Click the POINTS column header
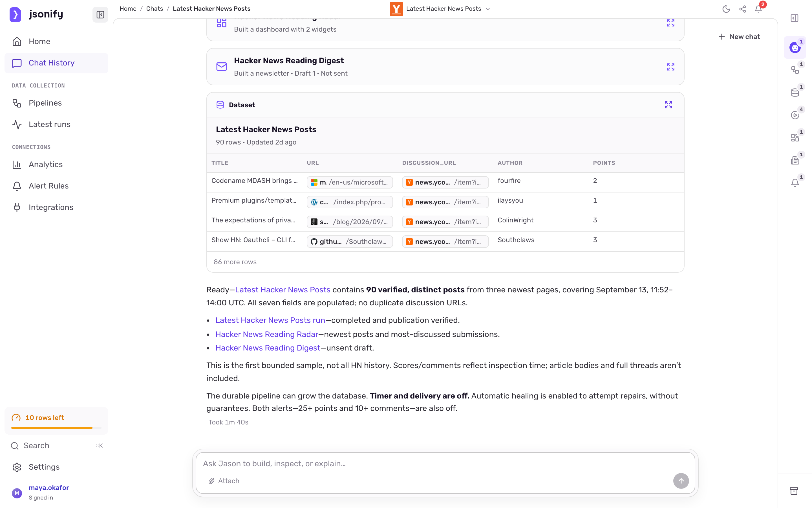812x508 pixels. [604, 163]
